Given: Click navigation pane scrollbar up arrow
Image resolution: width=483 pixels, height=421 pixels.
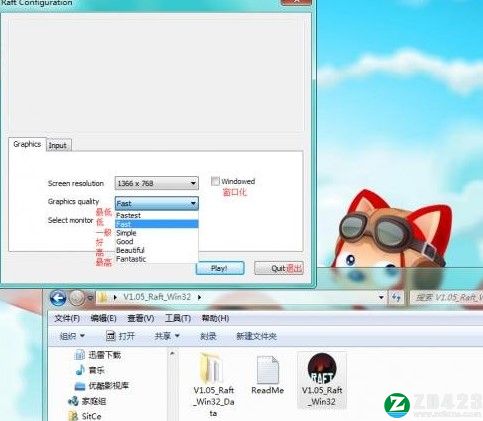Looking at the screenshot, I should tap(172, 353).
